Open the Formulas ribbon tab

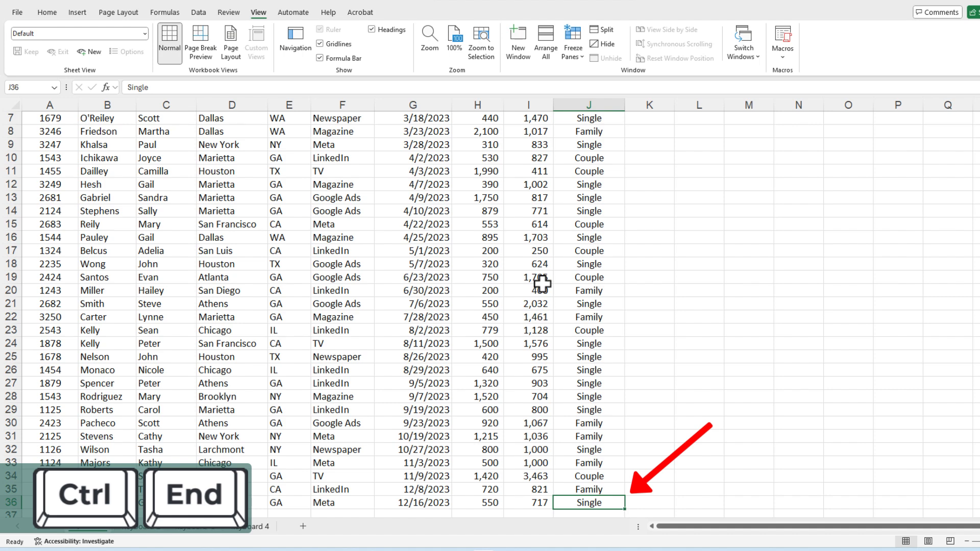[x=164, y=12]
